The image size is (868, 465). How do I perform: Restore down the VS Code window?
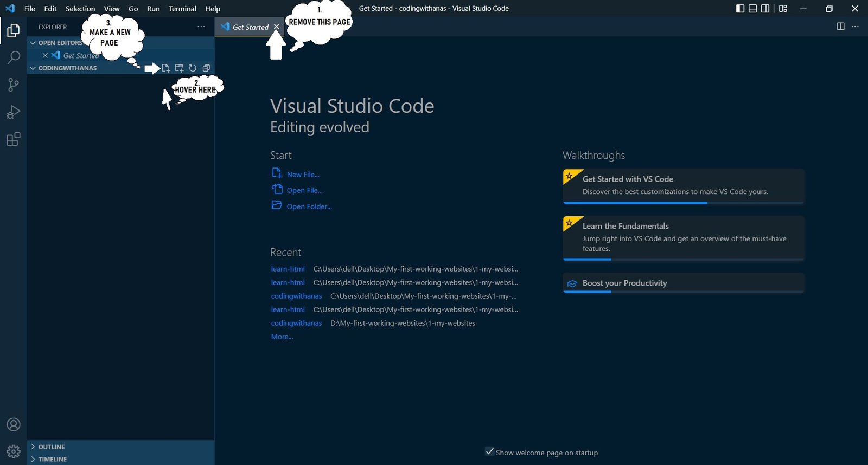click(x=829, y=9)
